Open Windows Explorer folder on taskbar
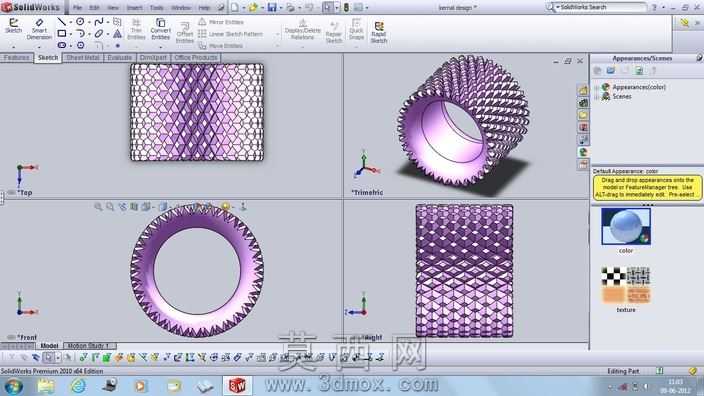The height and width of the screenshot is (396, 704). (x=46, y=386)
